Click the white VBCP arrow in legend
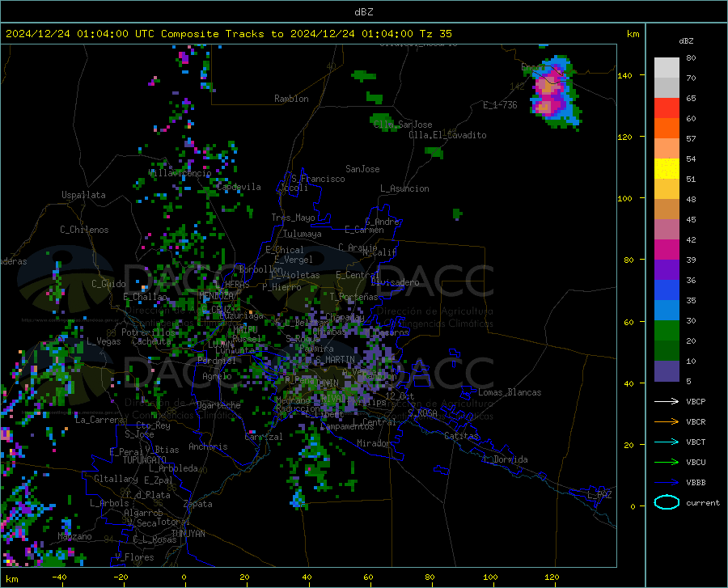The image size is (728, 588). click(667, 401)
